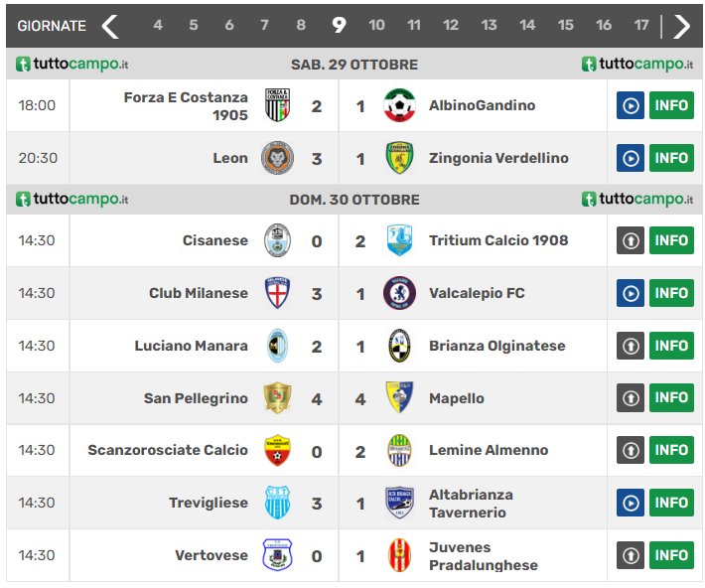
Task: Play video for Forza E Costanza match
Action: pos(631,105)
